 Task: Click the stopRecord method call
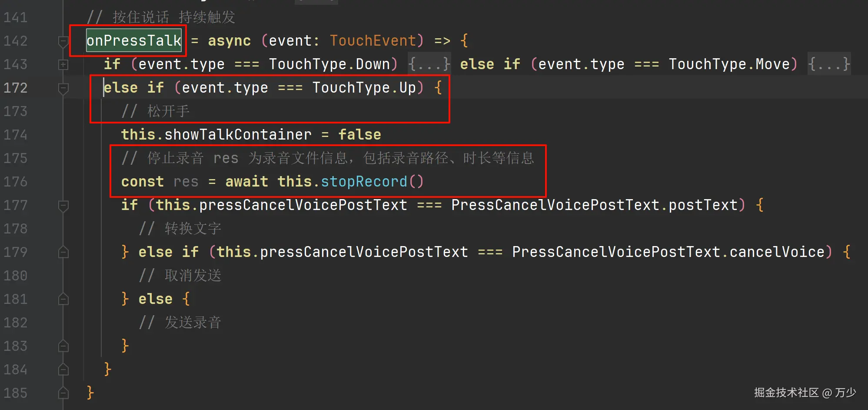click(364, 181)
